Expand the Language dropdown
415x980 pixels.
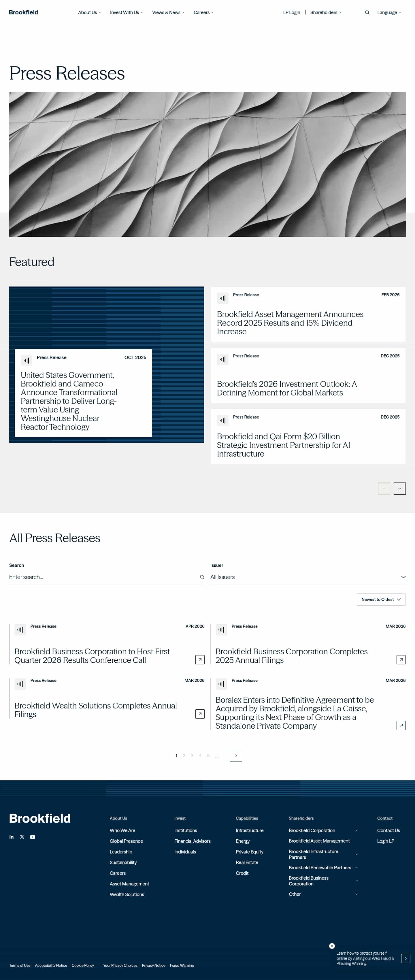coord(389,13)
